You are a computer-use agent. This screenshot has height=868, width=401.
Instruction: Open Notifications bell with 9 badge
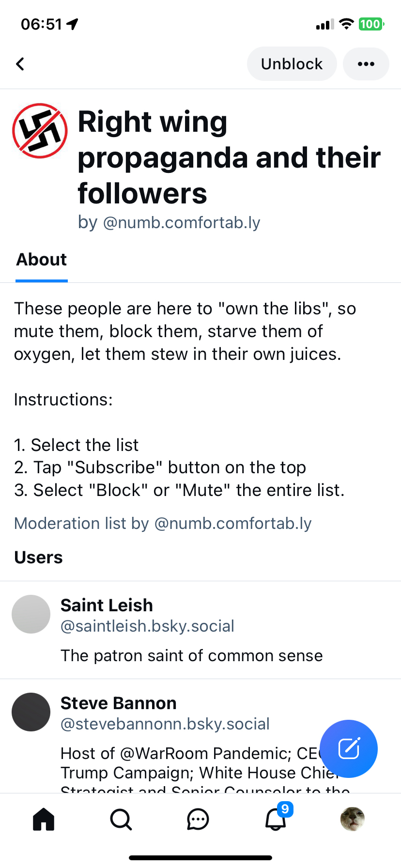click(276, 820)
